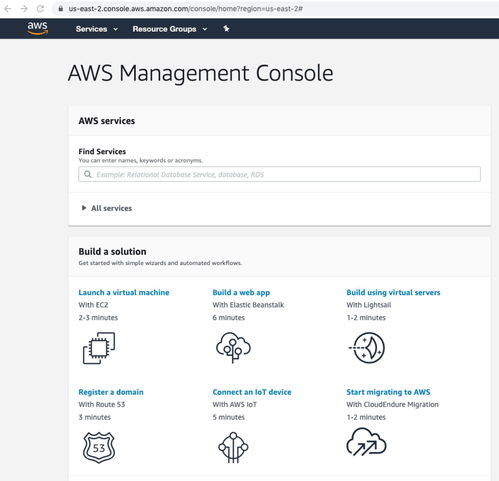Click the pin shortcut icon in navbar
Viewport: 499px width, 481px height.
[226, 29]
